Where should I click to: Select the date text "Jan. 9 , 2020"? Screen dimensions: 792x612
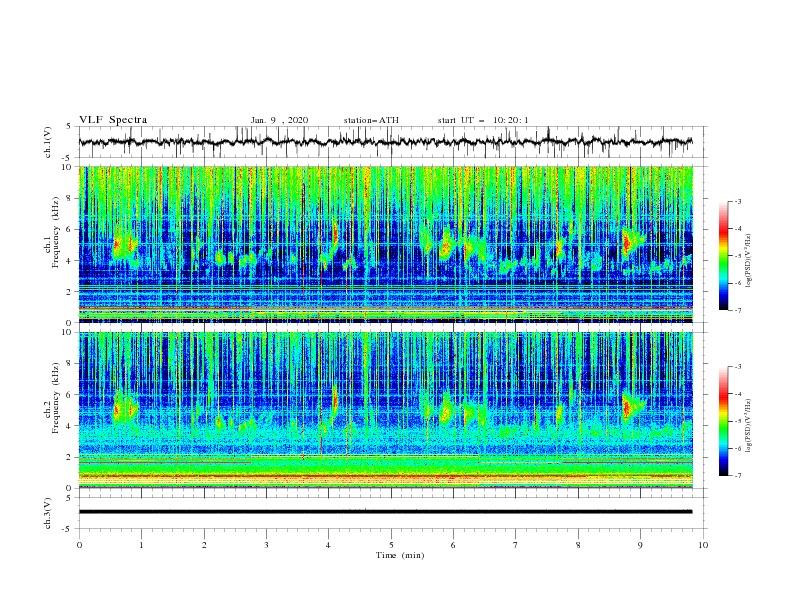(x=279, y=120)
